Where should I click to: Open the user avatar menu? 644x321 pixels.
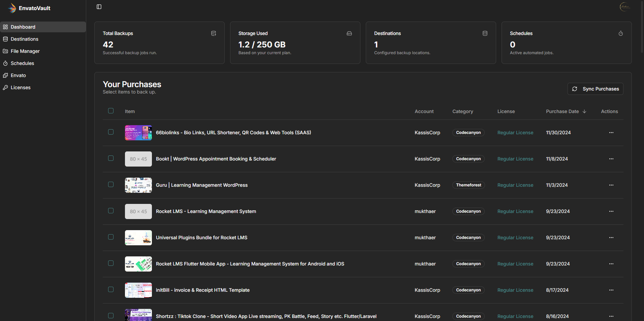coord(625,7)
